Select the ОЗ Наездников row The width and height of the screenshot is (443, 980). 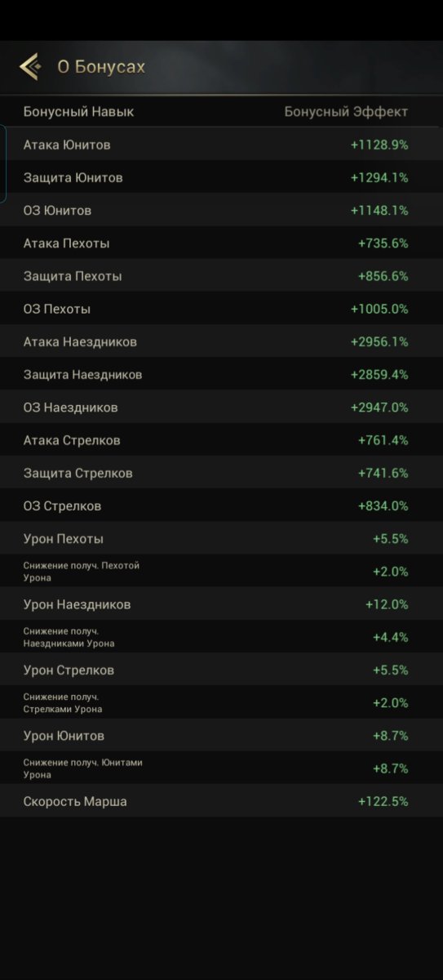(x=221, y=408)
